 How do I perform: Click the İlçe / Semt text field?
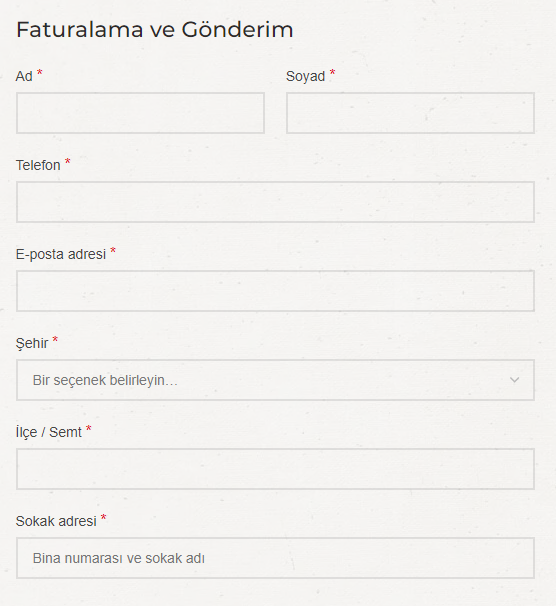[x=275, y=469]
